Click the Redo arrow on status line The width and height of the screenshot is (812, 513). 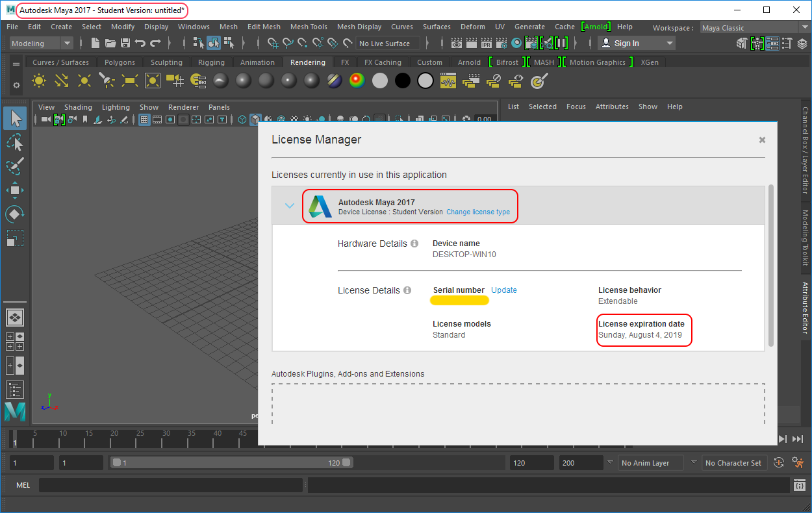point(155,44)
